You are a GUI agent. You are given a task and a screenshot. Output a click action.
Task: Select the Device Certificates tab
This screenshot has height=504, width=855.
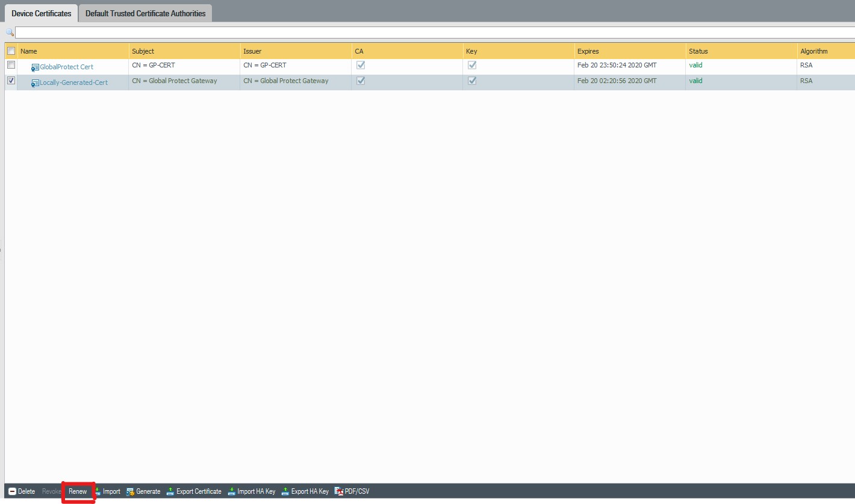[40, 13]
